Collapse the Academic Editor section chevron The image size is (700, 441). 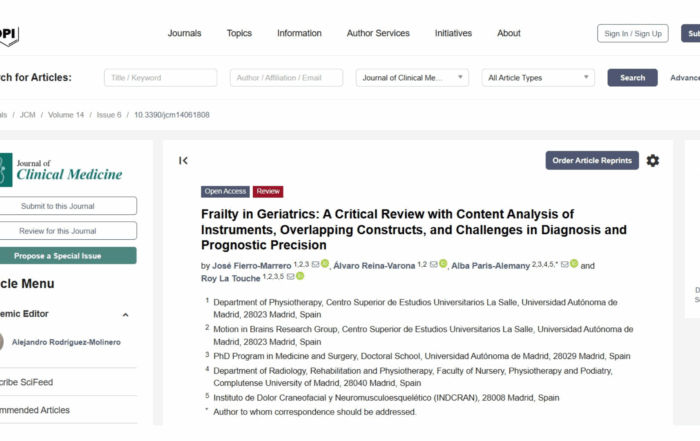pos(125,315)
